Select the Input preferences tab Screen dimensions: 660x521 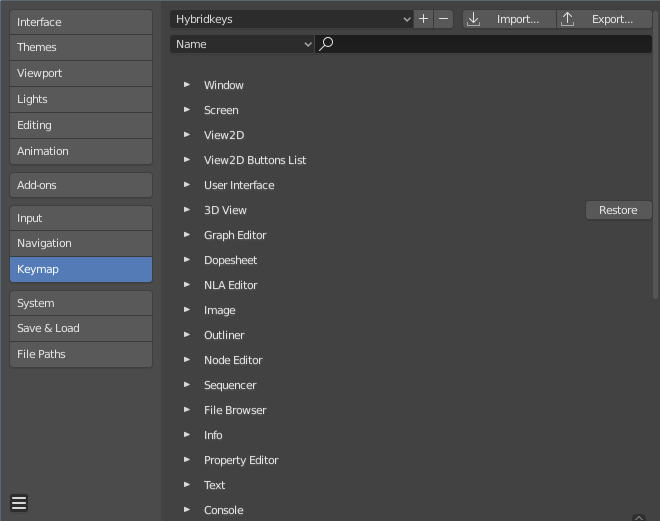click(x=81, y=218)
